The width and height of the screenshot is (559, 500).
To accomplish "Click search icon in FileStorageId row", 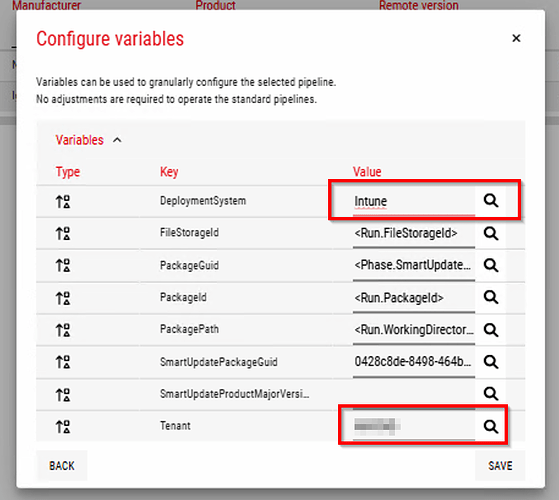I will pos(491,233).
